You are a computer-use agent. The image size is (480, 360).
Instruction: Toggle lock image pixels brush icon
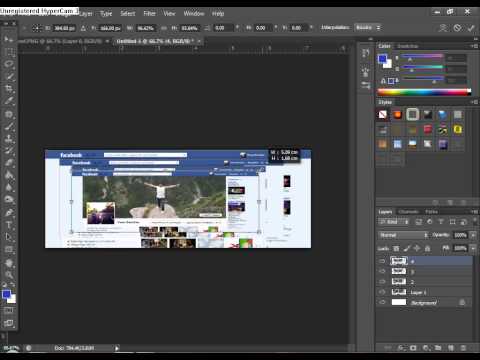pyautogui.click(x=407, y=248)
